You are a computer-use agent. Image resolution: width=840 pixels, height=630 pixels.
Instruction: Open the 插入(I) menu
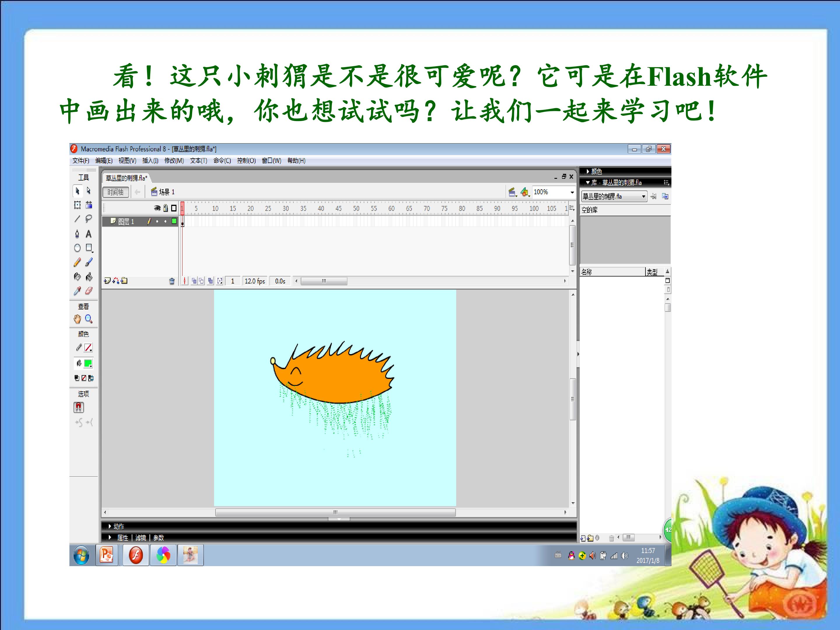[x=150, y=161]
